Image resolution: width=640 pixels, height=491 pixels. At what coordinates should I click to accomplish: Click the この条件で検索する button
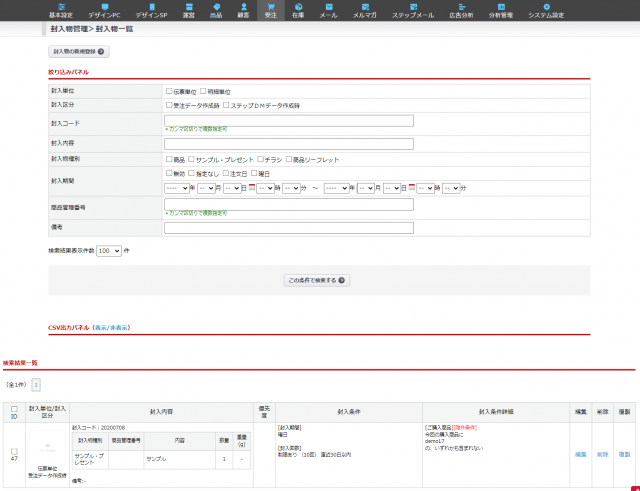point(317,281)
